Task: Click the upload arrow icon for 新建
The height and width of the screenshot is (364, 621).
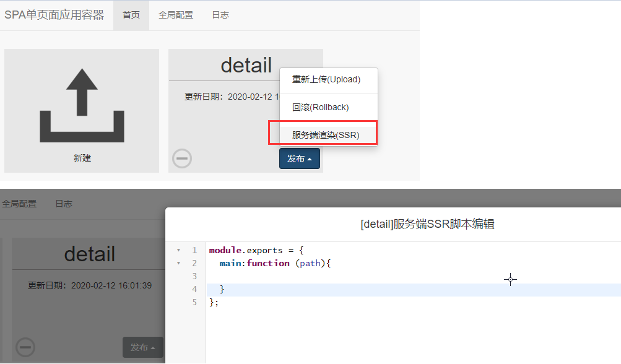Action: pos(82,105)
